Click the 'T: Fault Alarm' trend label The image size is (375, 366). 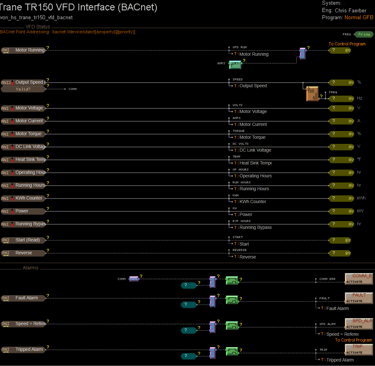[335, 308]
